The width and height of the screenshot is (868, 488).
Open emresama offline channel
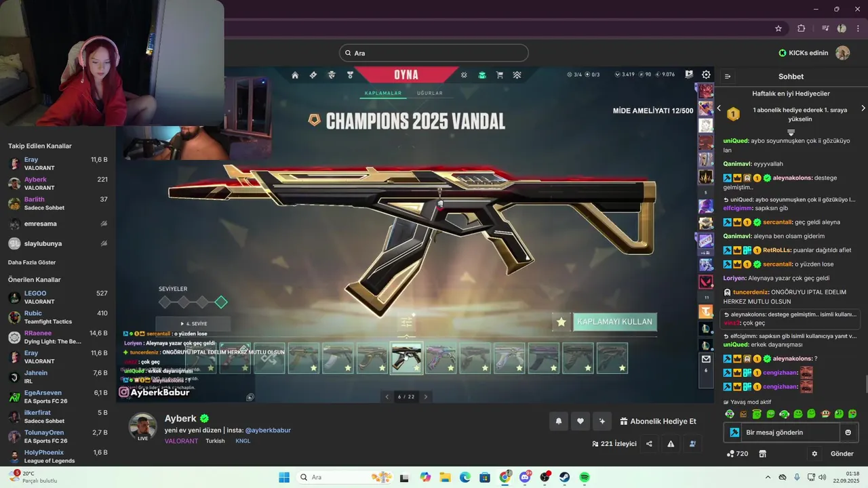(58, 224)
